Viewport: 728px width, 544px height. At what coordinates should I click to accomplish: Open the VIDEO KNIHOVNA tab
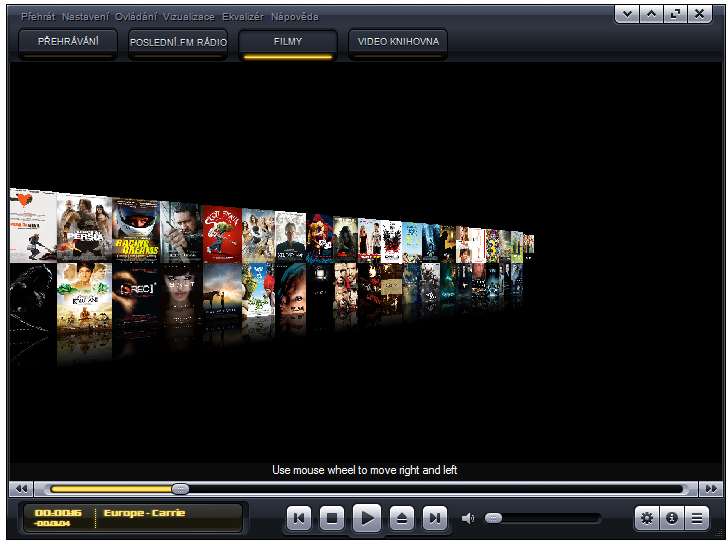tap(398, 45)
